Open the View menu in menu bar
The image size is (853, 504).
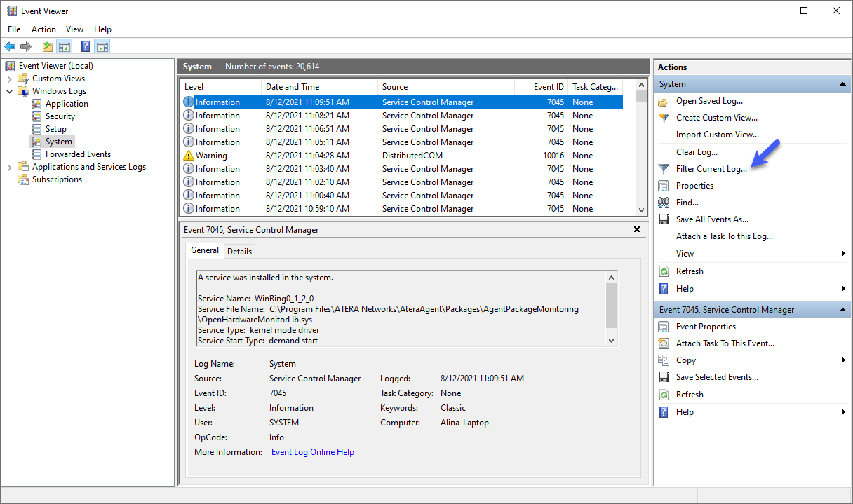(x=74, y=29)
